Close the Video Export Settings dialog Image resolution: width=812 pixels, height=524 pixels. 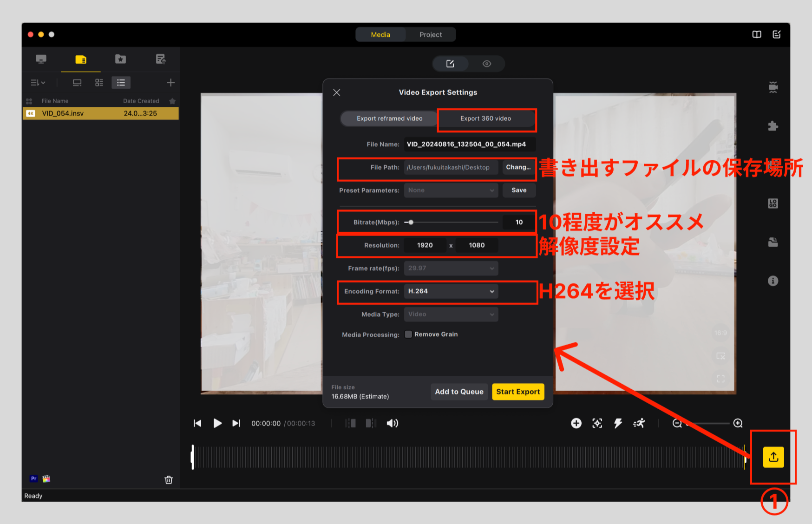(x=337, y=92)
